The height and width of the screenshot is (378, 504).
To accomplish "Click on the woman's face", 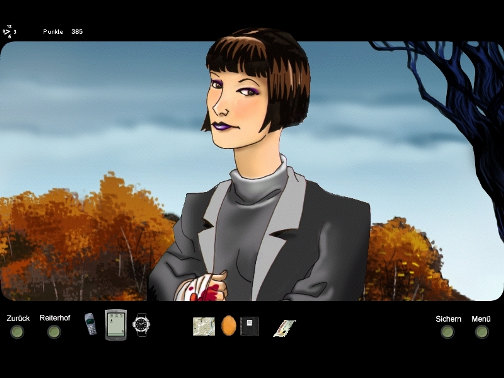I will pos(237,107).
